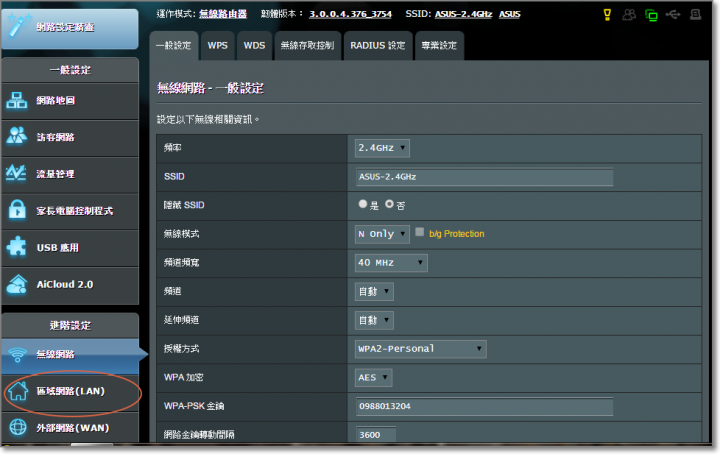Switch to the WDS tab
Screen dimensions: 720x454
point(254,45)
